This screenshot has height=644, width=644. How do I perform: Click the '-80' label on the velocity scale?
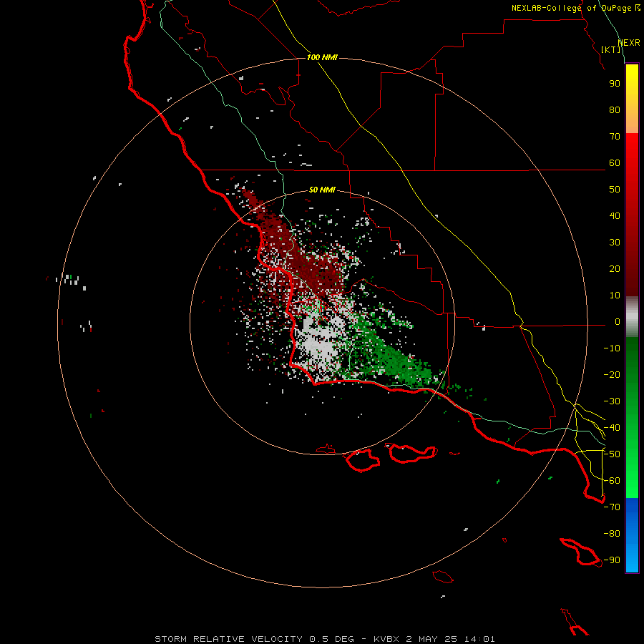pyautogui.click(x=612, y=534)
